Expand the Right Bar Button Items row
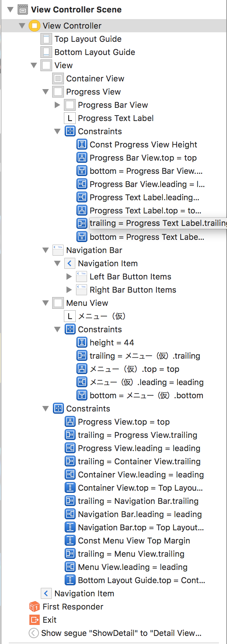Screen dimensions: 227x644 69,290
